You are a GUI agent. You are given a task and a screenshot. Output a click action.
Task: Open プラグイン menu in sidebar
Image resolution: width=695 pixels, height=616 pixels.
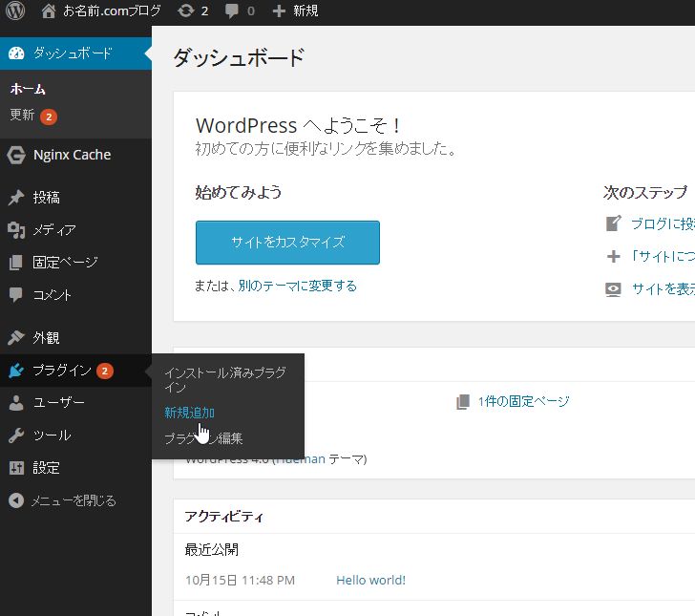pos(62,370)
